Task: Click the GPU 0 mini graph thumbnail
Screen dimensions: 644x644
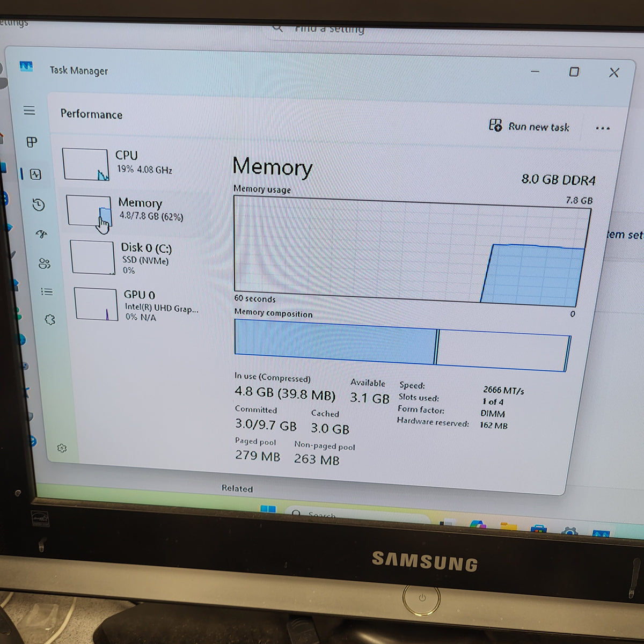Action: [x=96, y=304]
